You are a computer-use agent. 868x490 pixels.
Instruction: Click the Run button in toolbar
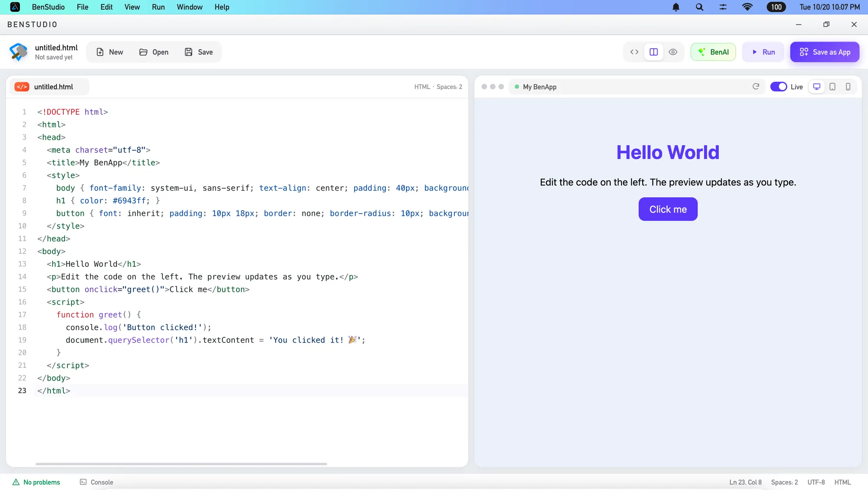click(x=763, y=52)
